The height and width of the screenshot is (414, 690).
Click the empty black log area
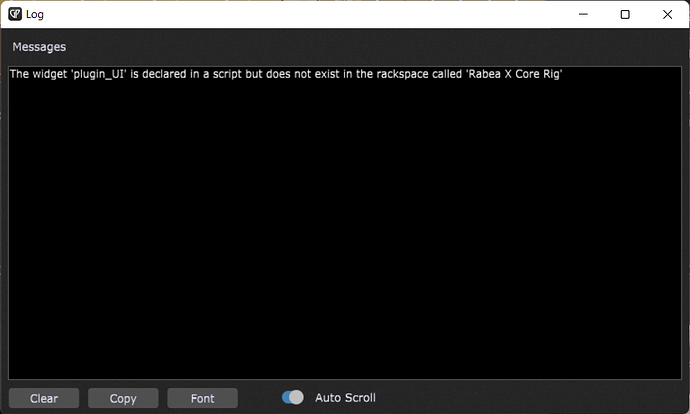[x=345, y=229]
